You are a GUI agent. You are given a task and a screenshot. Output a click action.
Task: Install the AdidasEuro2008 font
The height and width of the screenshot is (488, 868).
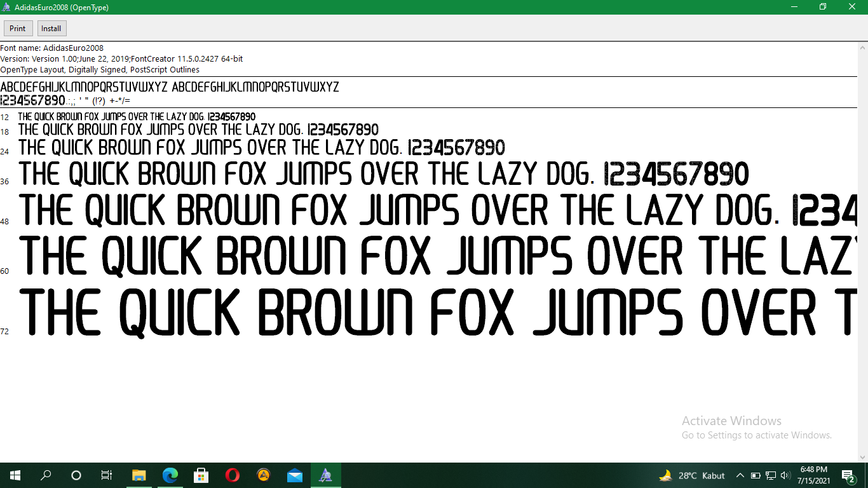pyautogui.click(x=51, y=29)
